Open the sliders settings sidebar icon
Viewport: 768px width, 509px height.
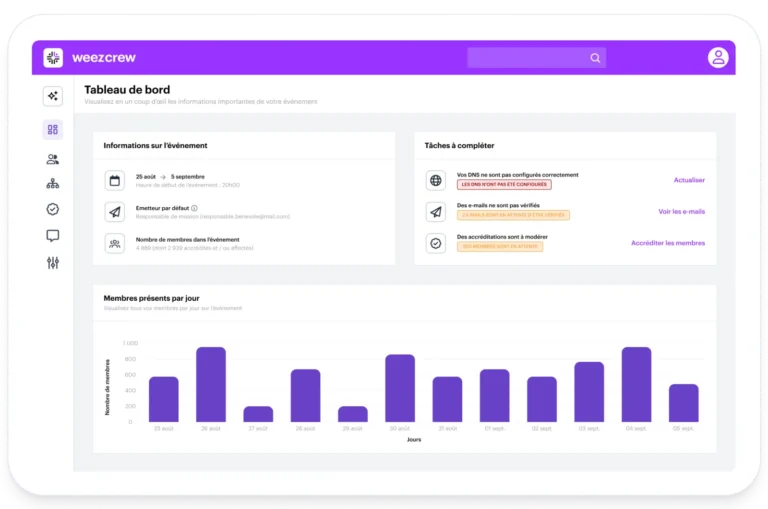click(53, 263)
